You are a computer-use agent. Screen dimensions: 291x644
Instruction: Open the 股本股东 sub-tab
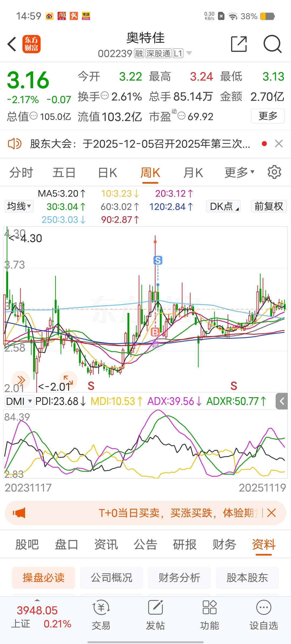click(x=247, y=578)
